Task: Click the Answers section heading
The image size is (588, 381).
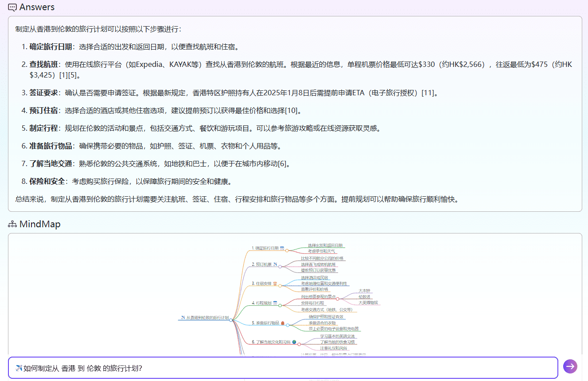Action: (37, 8)
